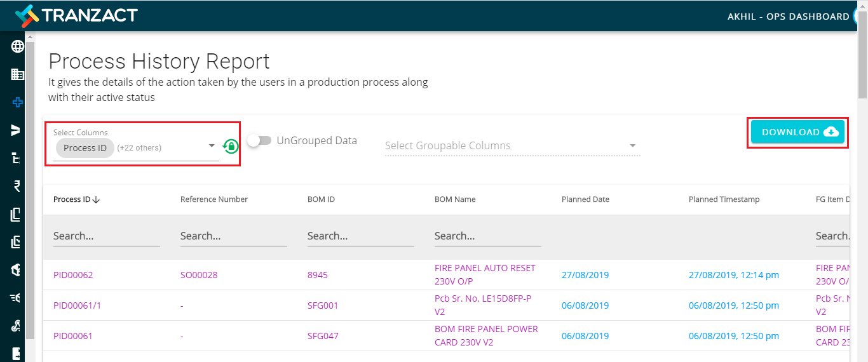Click the BOM ID search field

point(360,236)
